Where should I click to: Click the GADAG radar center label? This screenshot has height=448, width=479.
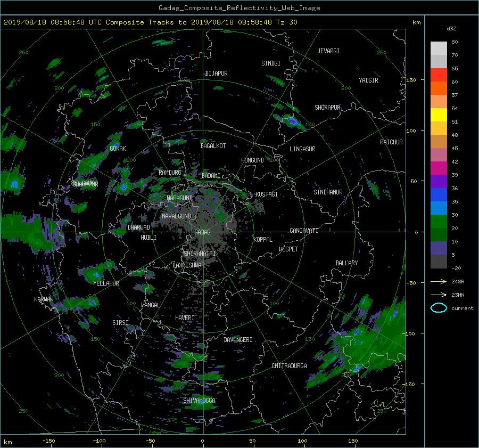pos(202,232)
